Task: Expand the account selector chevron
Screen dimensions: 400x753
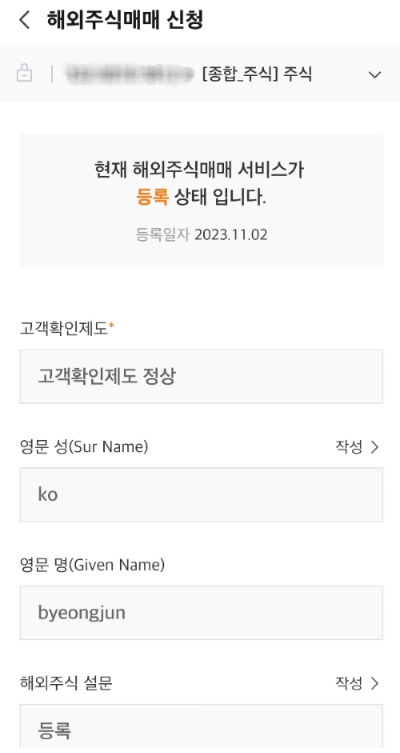Action: (x=375, y=75)
